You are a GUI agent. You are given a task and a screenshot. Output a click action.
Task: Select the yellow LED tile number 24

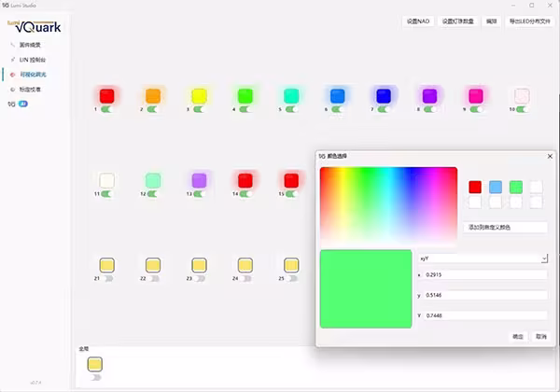point(245,265)
